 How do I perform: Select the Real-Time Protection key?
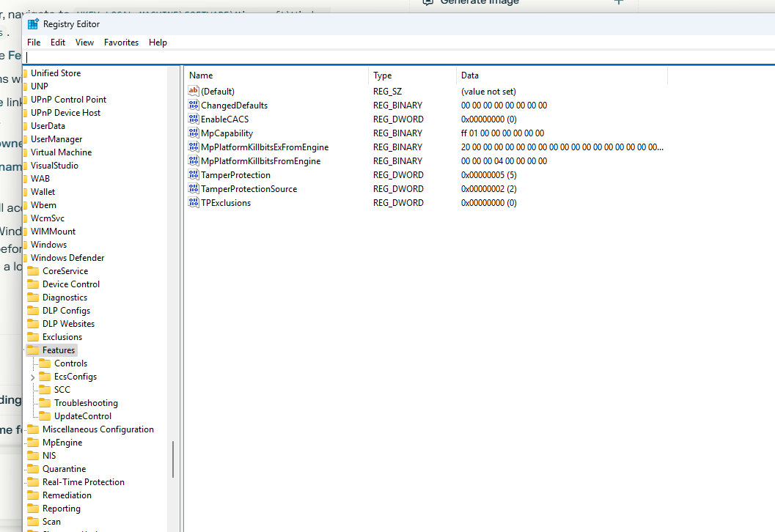(x=83, y=481)
